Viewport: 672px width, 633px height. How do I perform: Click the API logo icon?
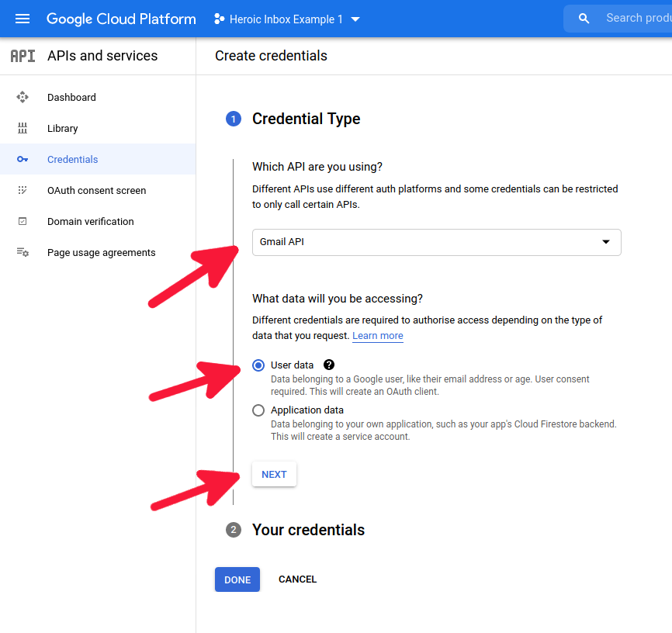[23, 56]
